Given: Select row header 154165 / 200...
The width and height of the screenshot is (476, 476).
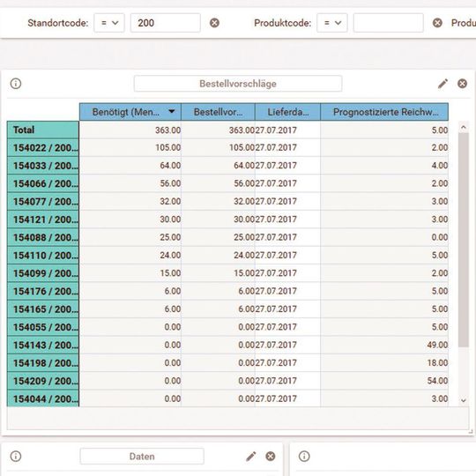Looking at the screenshot, I should click(43, 309).
